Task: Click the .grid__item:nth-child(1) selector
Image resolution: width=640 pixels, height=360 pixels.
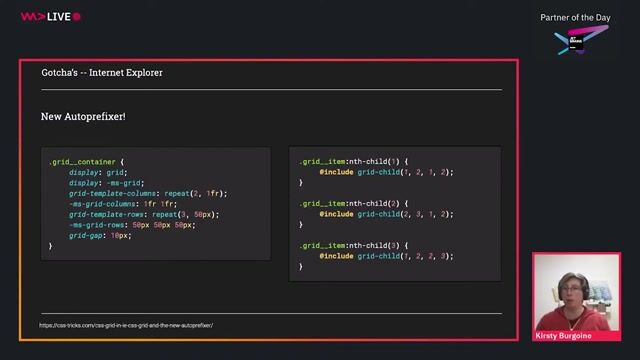Action: 353,162
